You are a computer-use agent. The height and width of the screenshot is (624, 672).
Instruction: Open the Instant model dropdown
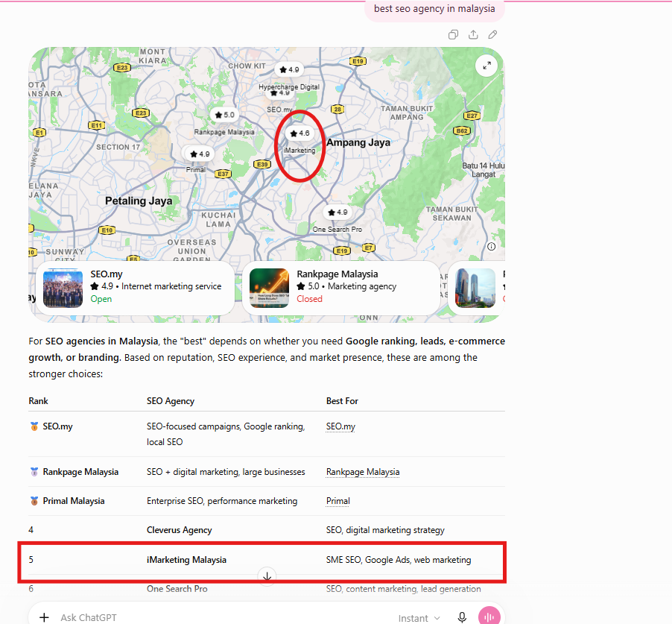click(419, 618)
